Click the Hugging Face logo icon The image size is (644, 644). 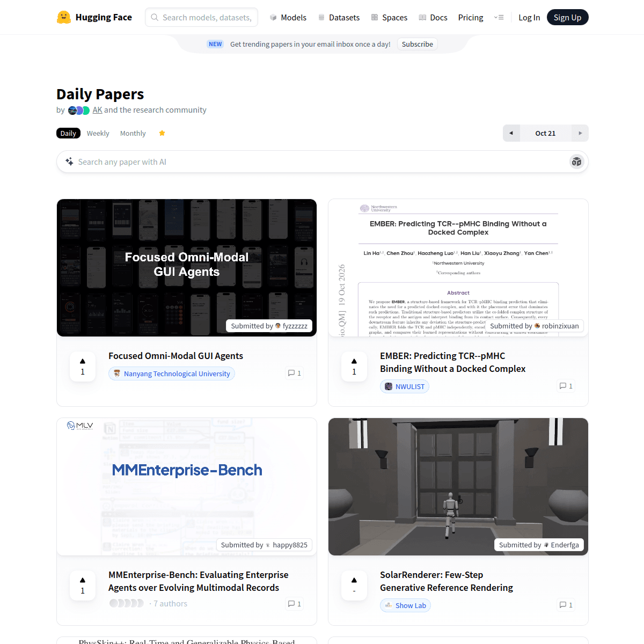64,17
